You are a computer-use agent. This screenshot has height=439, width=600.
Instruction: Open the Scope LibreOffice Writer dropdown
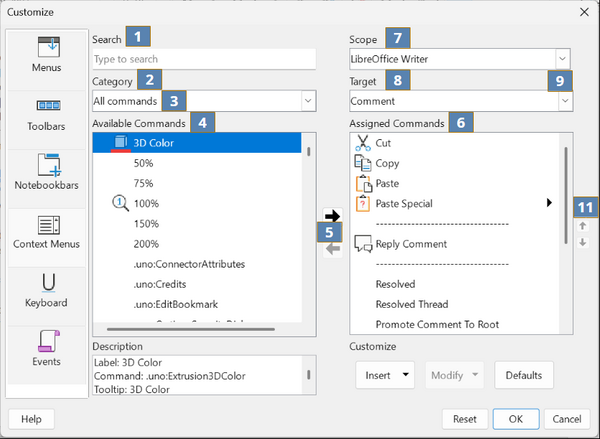click(460, 59)
